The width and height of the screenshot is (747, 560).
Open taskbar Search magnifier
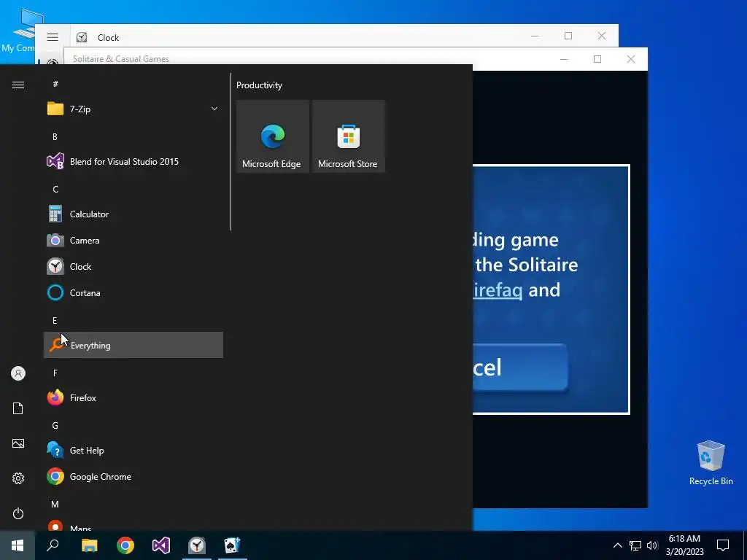point(53,545)
